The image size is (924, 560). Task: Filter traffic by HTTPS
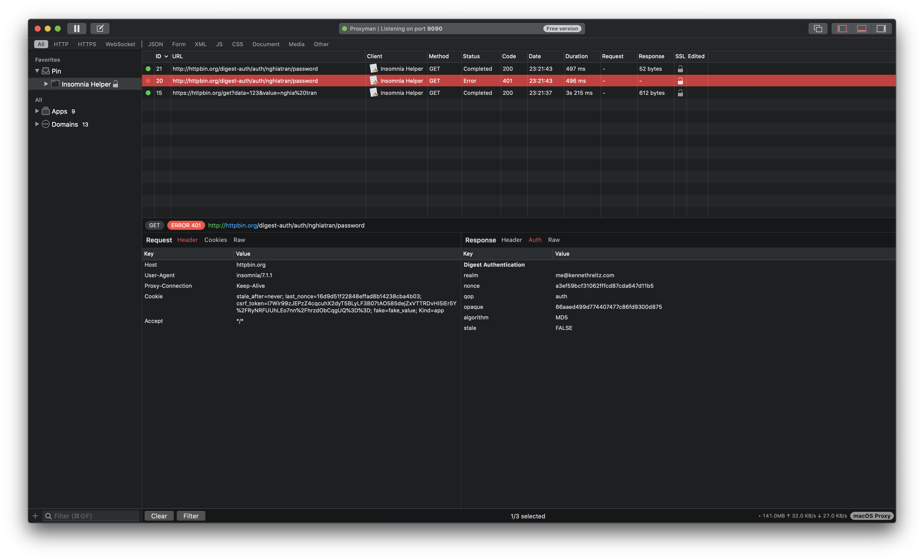[x=87, y=44]
